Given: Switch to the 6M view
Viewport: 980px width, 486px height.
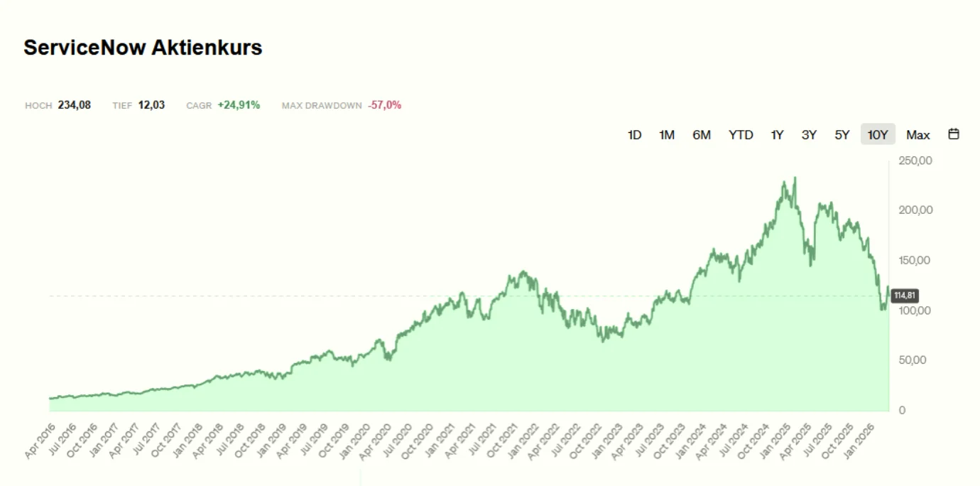Looking at the screenshot, I should pos(702,134).
